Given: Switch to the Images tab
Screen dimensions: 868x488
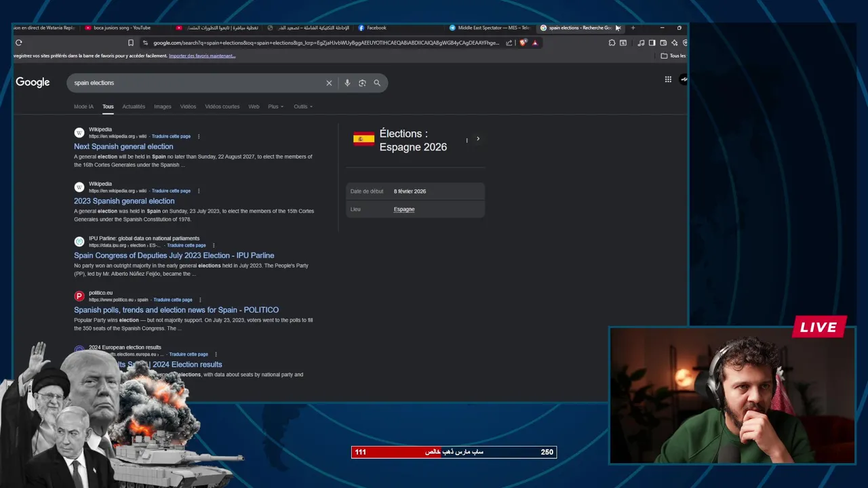Looking at the screenshot, I should click(x=163, y=106).
